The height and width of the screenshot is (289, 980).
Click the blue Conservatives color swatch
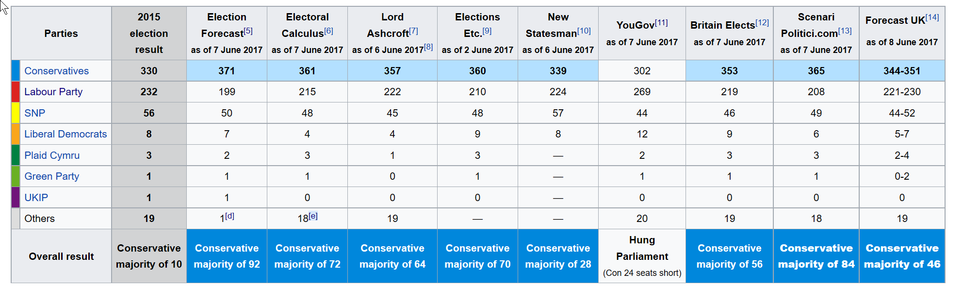16,70
